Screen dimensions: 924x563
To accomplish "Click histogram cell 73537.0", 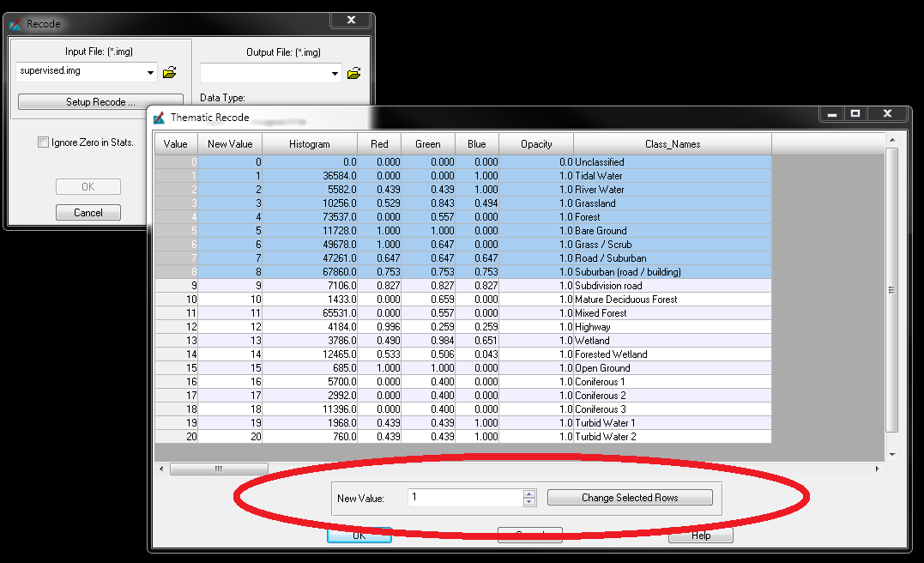I will (x=310, y=217).
